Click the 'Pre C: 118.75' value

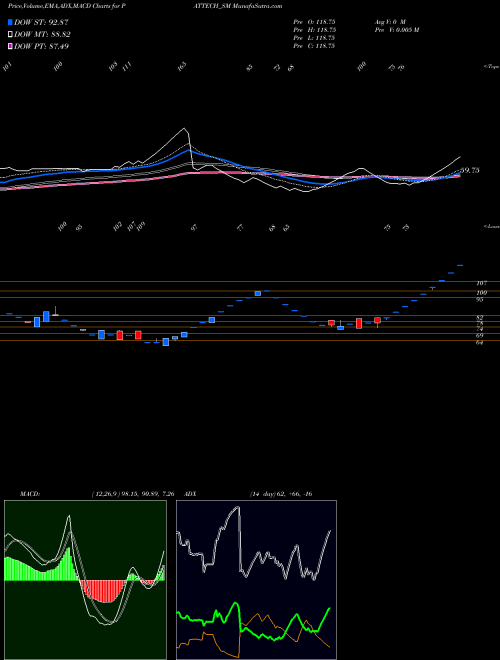click(x=314, y=46)
